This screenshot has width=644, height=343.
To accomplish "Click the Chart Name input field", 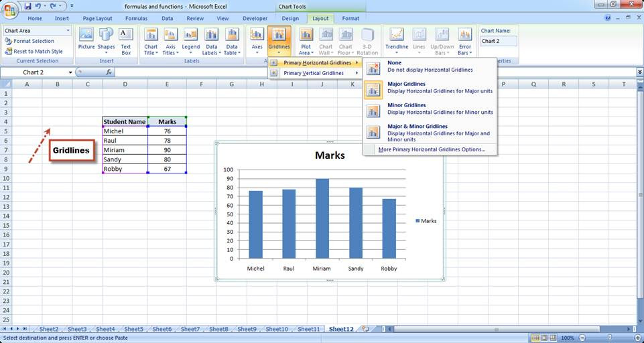I will [x=499, y=41].
